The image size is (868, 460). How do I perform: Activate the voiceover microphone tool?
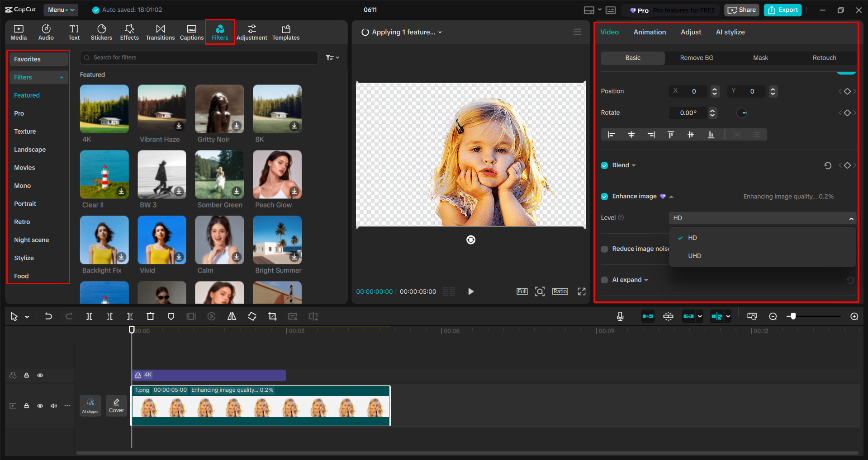tap(620, 316)
